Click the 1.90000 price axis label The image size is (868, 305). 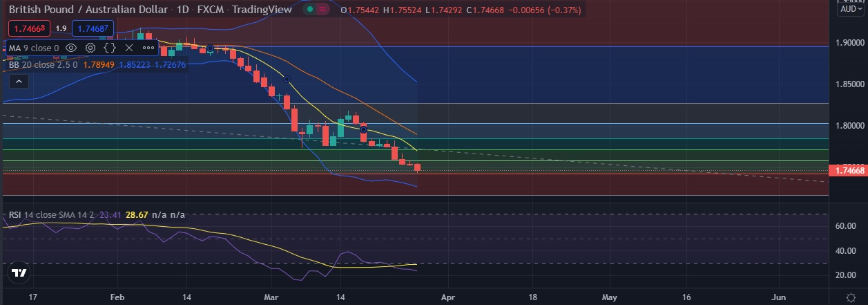click(x=851, y=43)
